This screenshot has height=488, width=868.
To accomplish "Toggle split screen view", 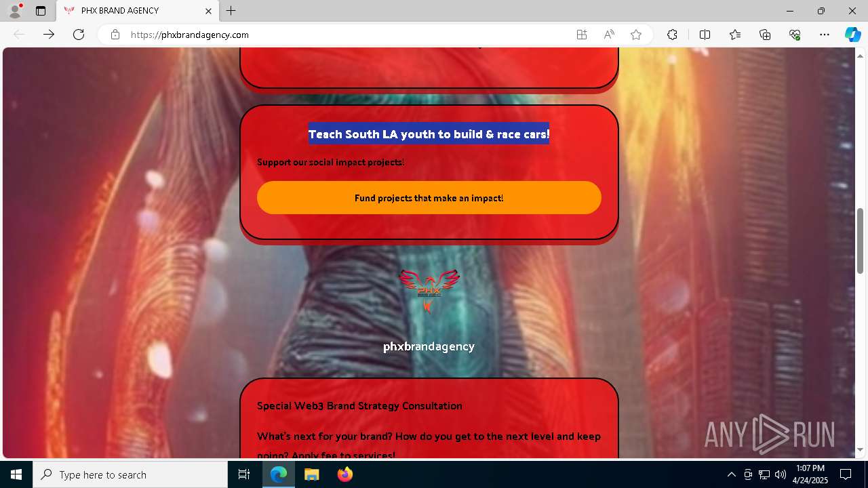I will coord(705,35).
